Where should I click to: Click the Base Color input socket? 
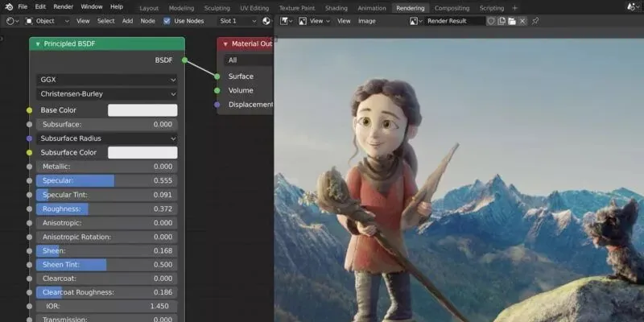click(29, 110)
